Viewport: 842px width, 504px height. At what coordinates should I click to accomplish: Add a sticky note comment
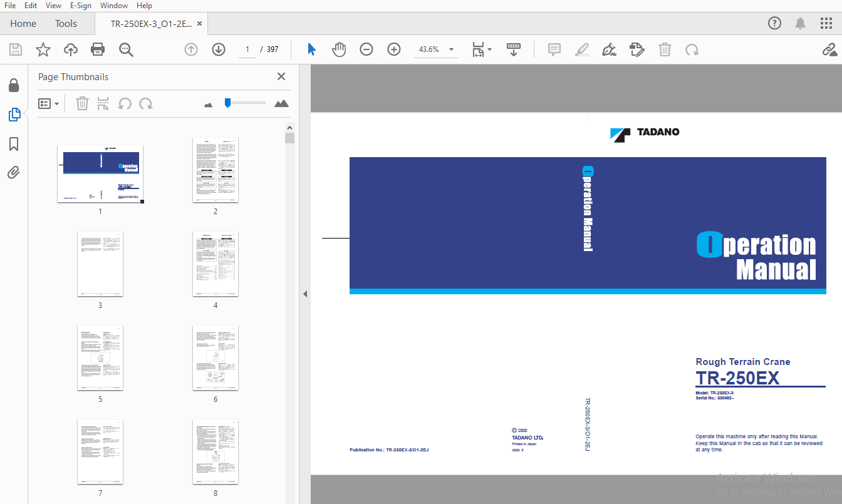(x=554, y=49)
